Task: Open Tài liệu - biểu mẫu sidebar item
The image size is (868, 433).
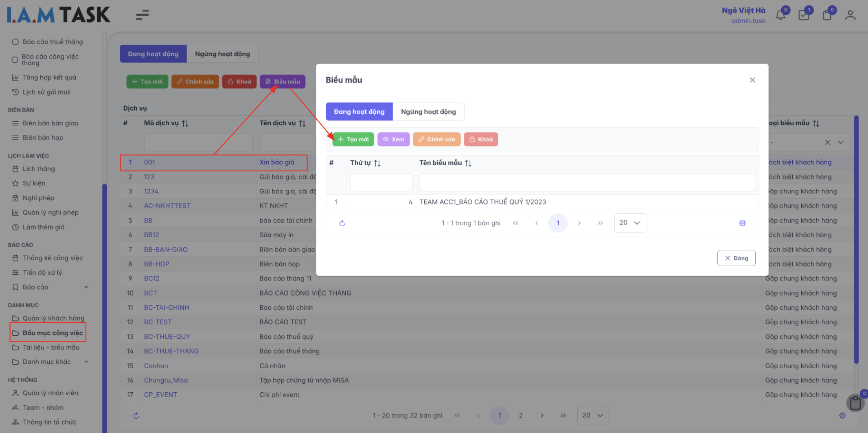Action: (51, 348)
